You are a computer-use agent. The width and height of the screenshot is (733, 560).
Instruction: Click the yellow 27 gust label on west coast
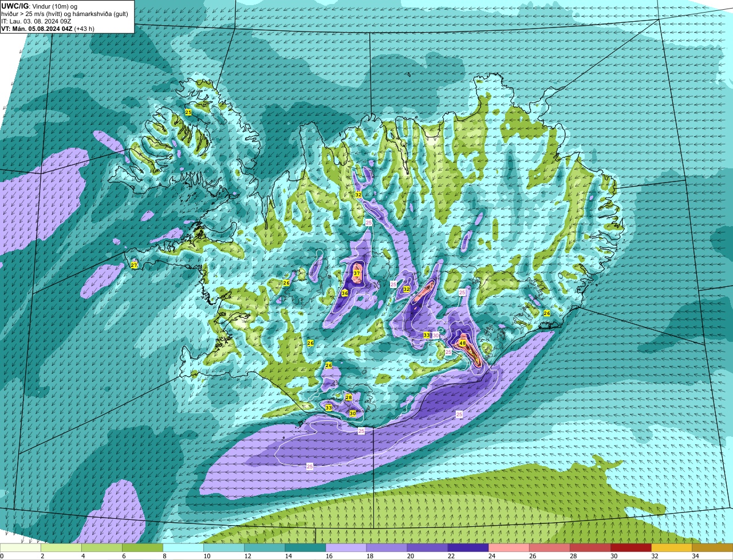pos(134,266)
